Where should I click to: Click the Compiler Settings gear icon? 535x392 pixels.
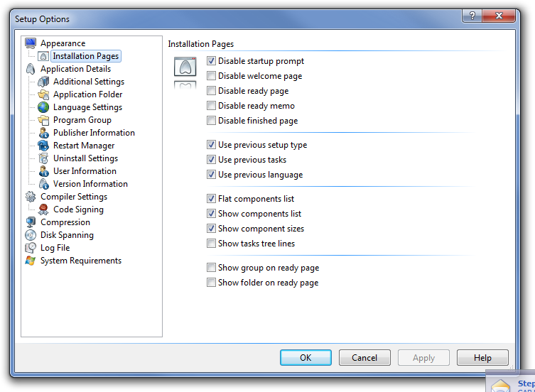[x=30, y=197]
